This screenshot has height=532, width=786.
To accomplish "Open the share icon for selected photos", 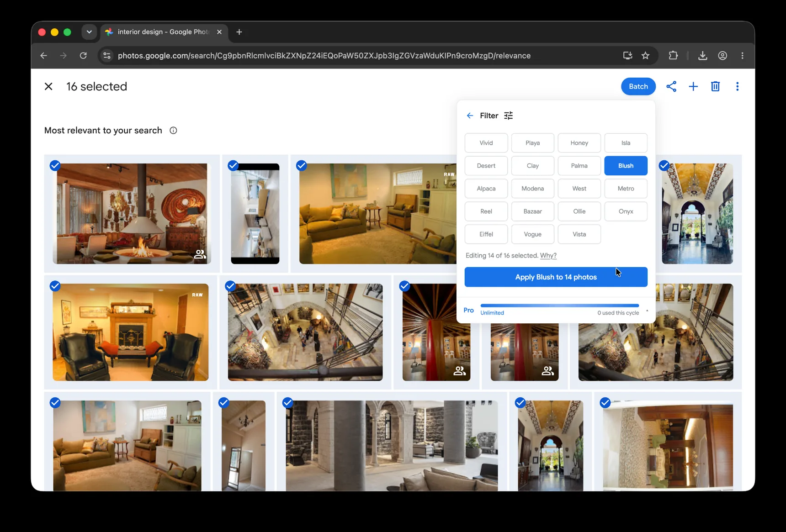I will click(671, 86).
